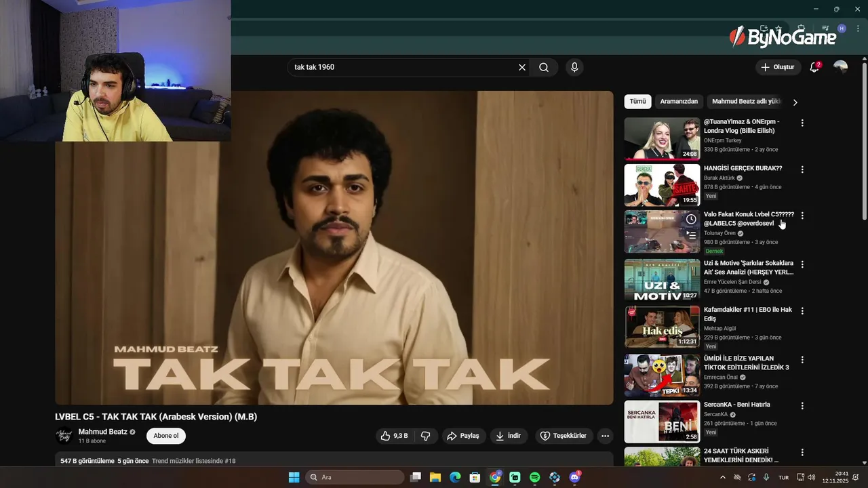The height and width of the screenshot is (488, 868).
Task: Open File Explorer from the taskbar
Action: [435, 477]
